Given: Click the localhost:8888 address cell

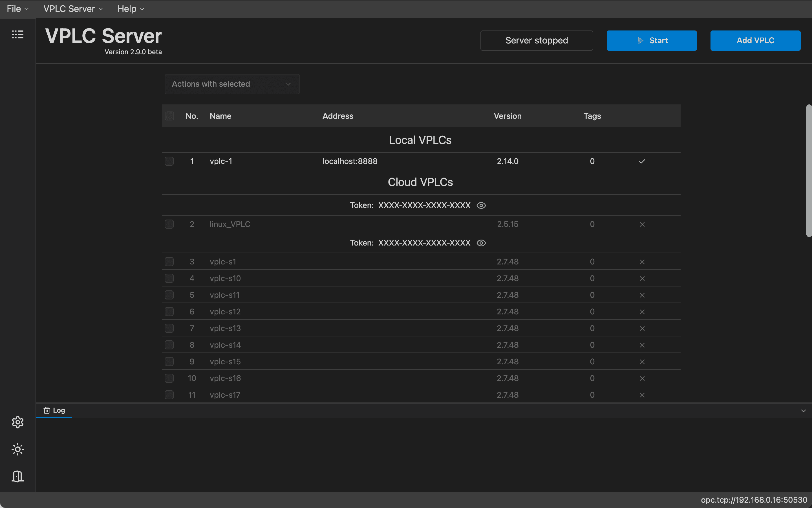Looking at the screenshot, I should pos(350,161).
